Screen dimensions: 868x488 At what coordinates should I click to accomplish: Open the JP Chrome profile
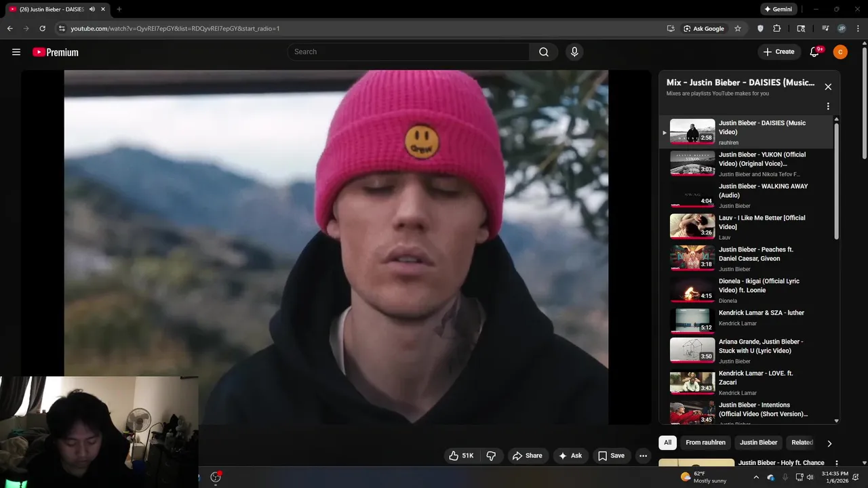pyautogui.click(x=842, y=28)
